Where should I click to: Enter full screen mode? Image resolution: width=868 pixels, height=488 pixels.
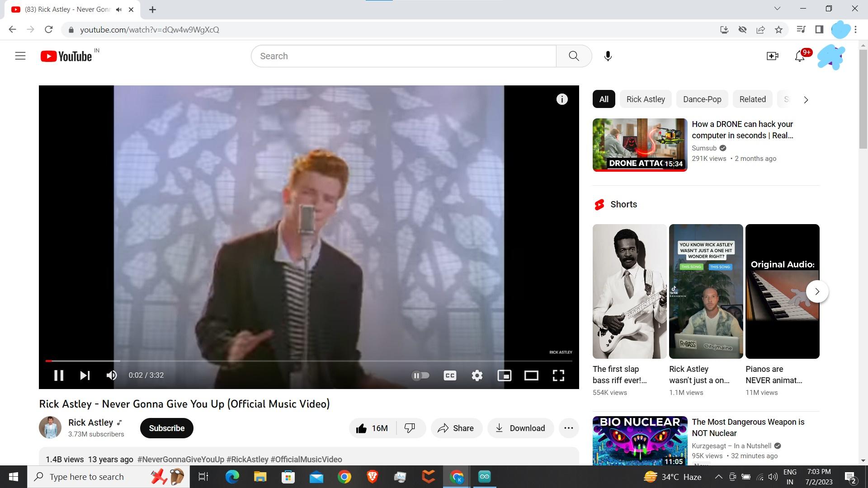point(558,375)
